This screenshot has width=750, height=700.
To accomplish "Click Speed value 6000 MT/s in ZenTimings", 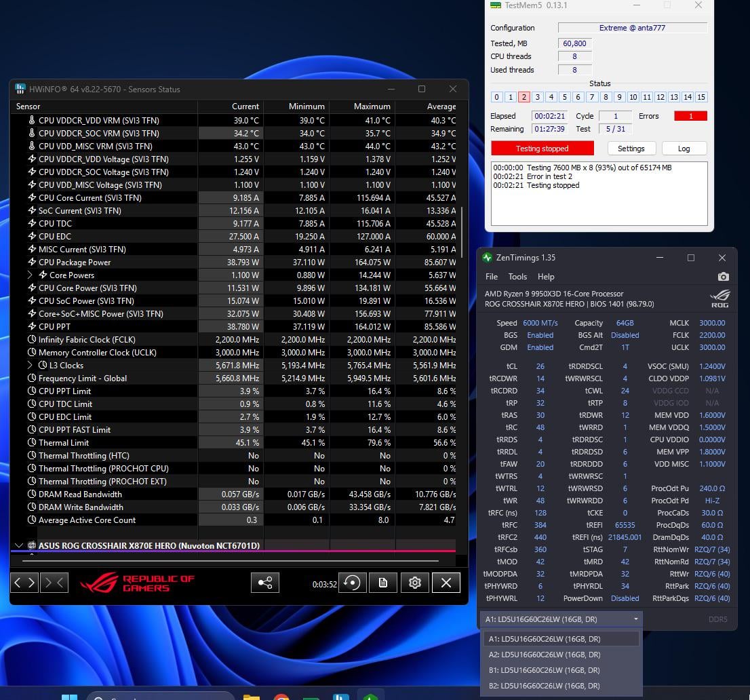I will tap(540, 323).
